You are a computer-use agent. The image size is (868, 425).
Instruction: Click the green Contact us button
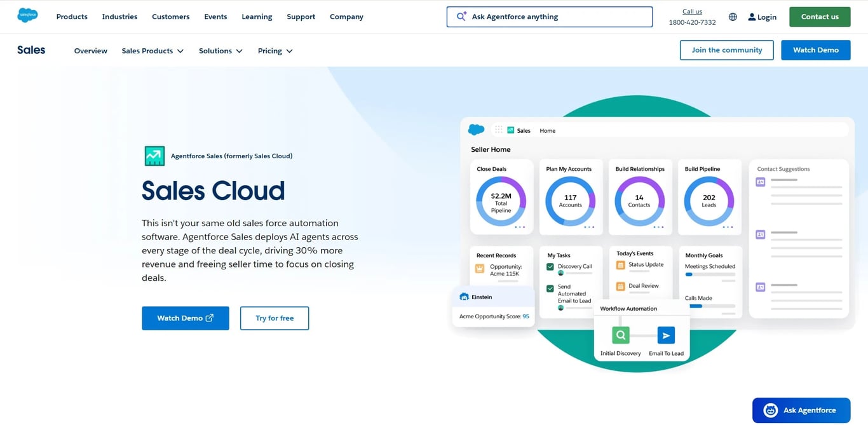point(820,17)
